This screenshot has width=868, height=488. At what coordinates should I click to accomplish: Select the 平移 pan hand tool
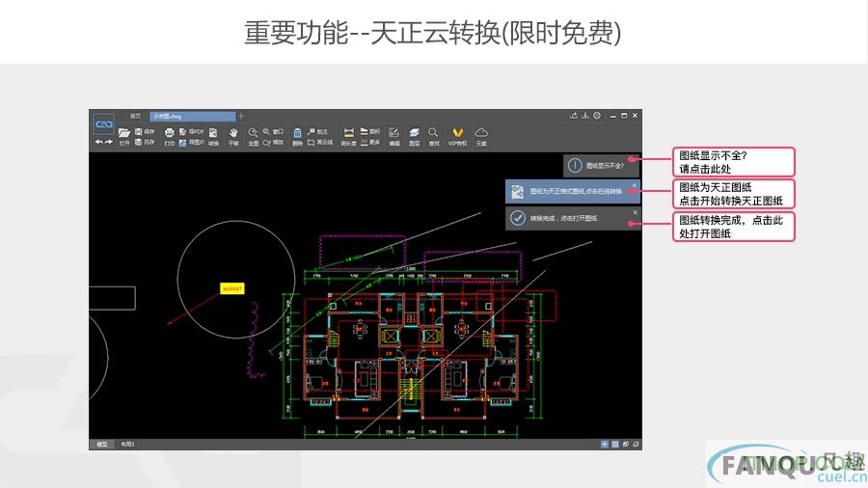tap(233, 137)
